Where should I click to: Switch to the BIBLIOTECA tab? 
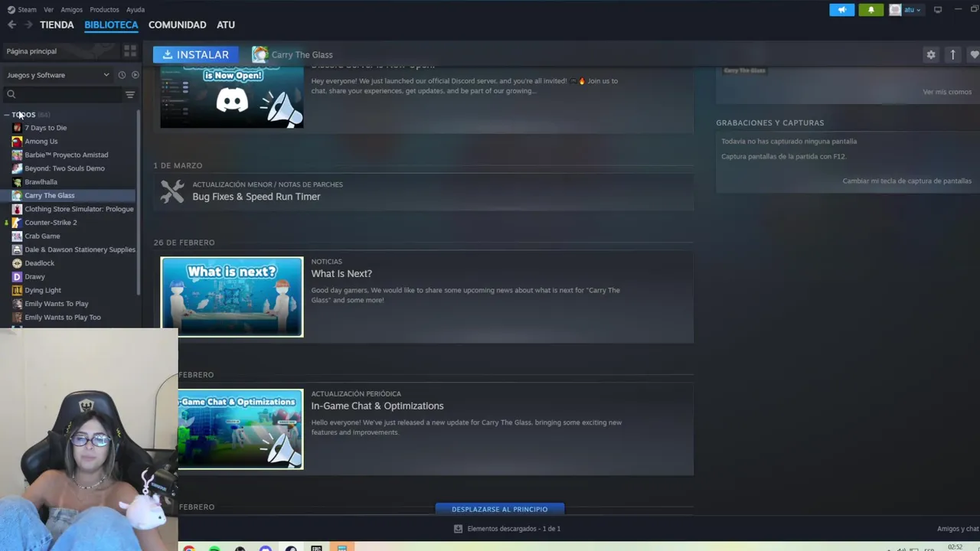(111, 24)
